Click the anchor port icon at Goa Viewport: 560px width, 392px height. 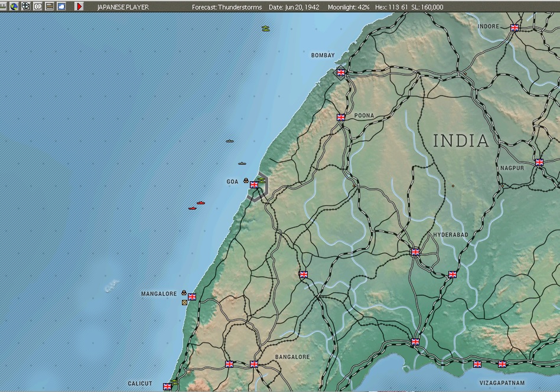(246, 181)
